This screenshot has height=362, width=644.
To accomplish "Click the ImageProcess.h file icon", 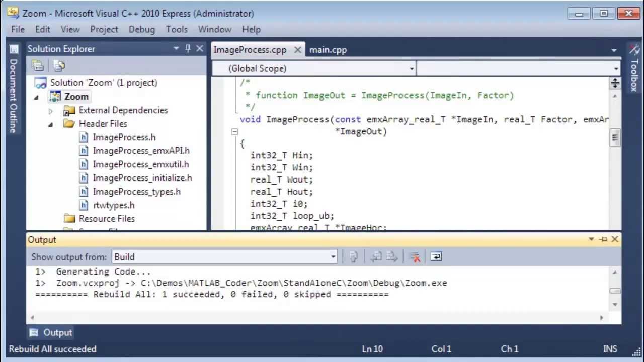I will point(84,137).
